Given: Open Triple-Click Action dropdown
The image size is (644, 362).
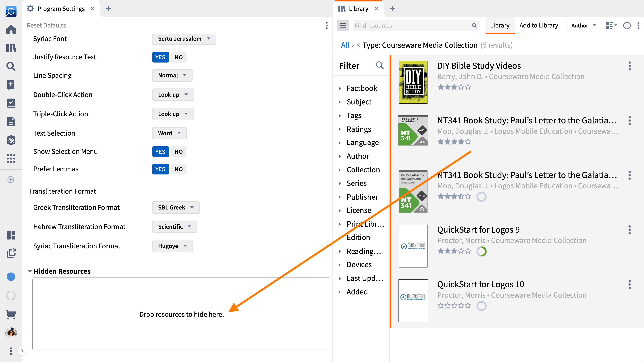Looking at the screenshot, I should click(x=173, y=114).
